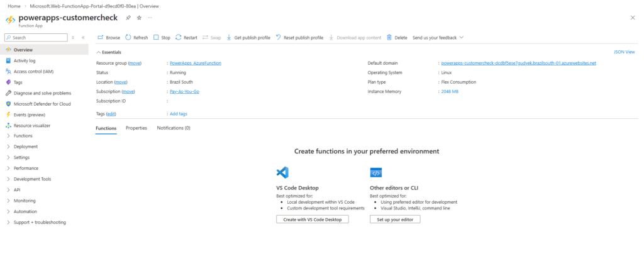
Task: Click the sidebar expand/collapse diamond icon
Action: pyautogui.click(x=73, y=37)
